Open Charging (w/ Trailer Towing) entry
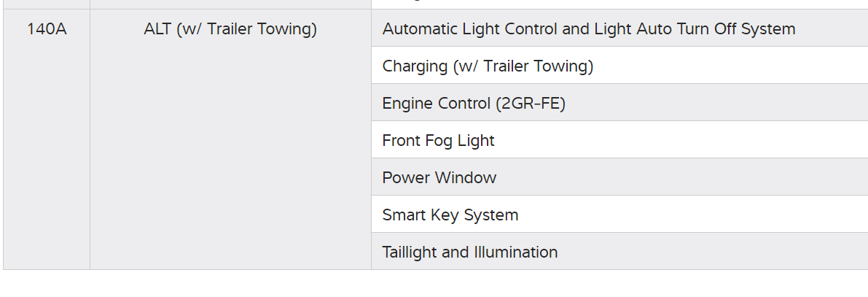 tap(488, 66)
